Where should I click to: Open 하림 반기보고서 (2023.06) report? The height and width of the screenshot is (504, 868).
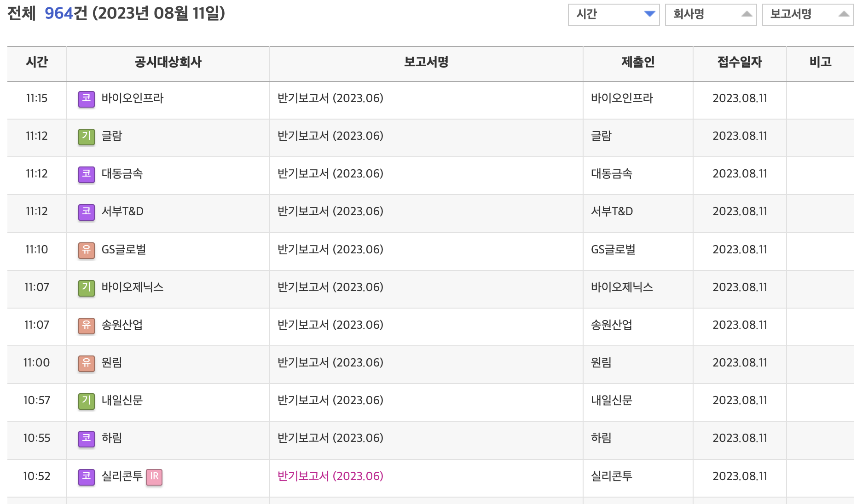coord(330,438)
